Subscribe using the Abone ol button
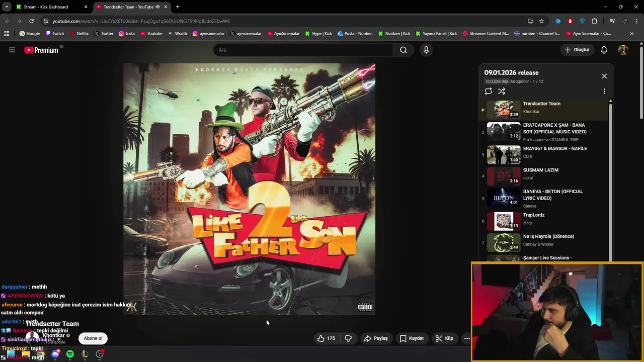Image resolution: width=644 pixels, height=362 pixels. pos(93,338)
